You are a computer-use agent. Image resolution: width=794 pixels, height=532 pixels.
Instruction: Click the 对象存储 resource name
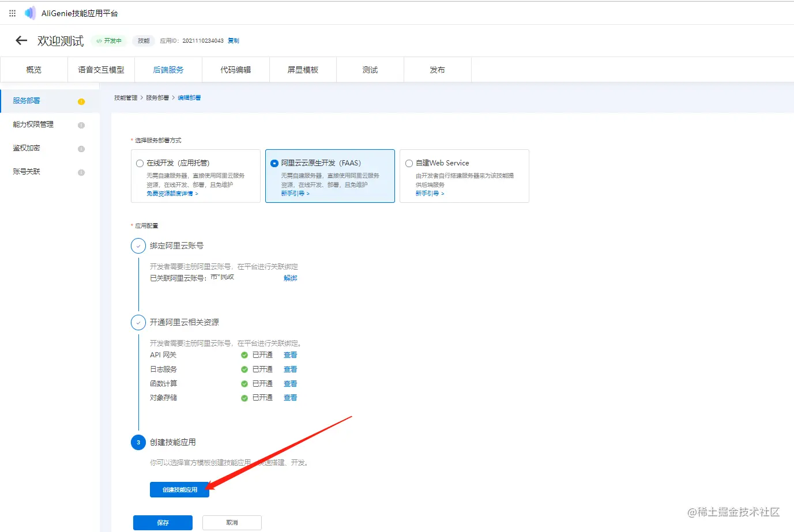coord(163,398)
